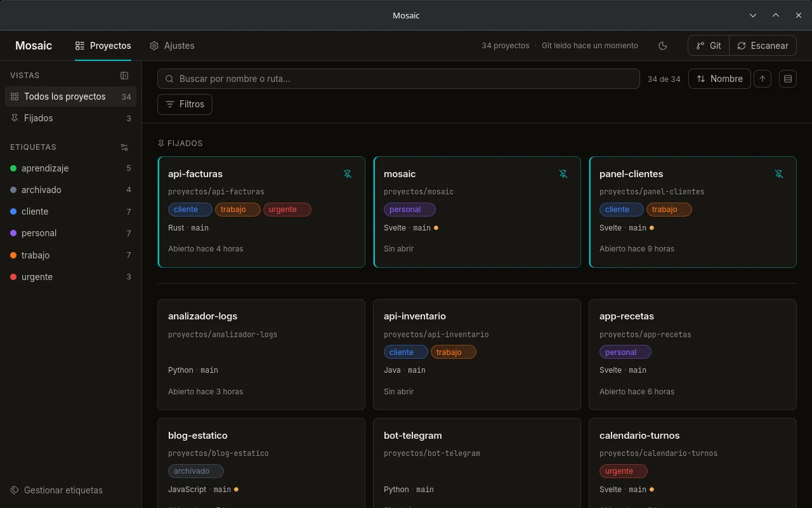Open the calendario-turnos project title
812x508 pixels.
639,436
